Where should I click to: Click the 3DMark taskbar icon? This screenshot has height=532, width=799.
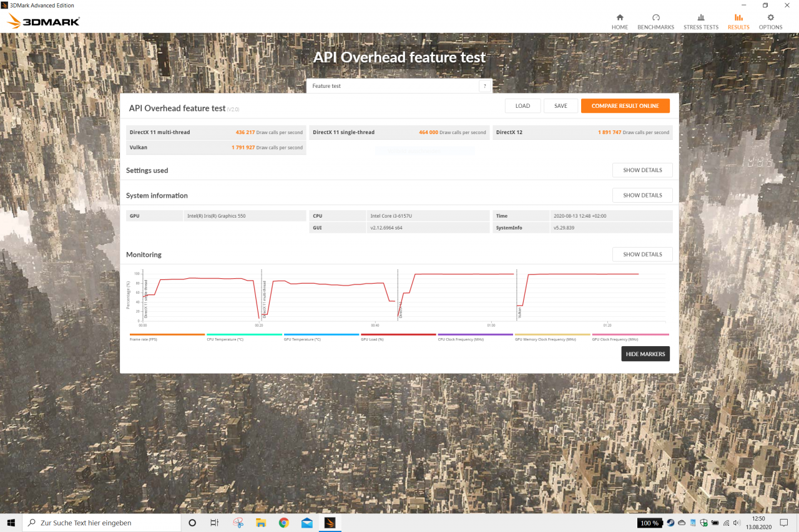[x=330, y=523]
